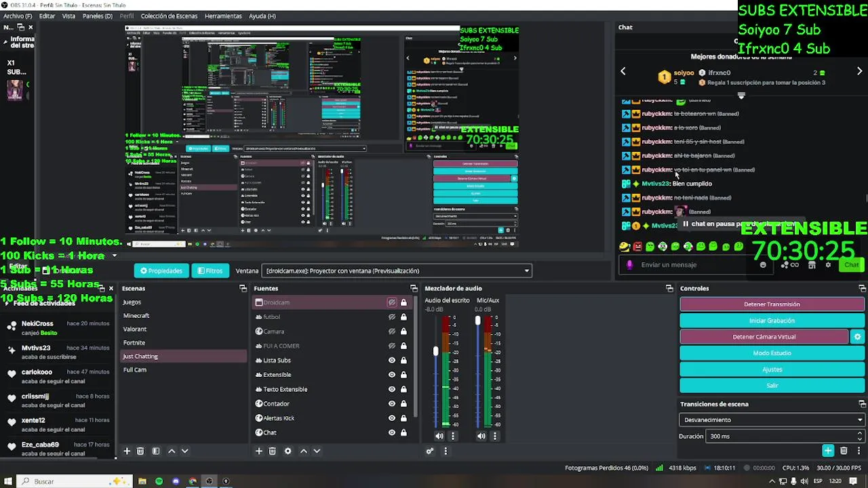Show the hidden futbol source
868x488 pixels.
click(392, 317)
